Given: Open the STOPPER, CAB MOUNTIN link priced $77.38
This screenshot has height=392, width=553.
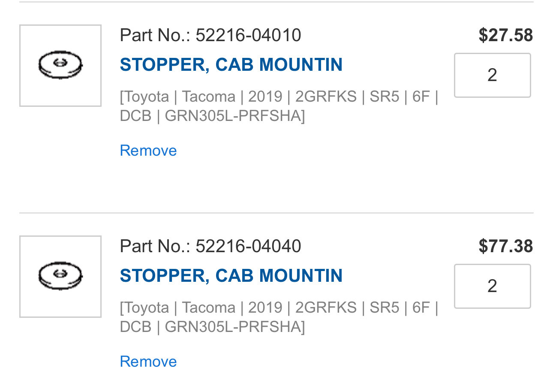Looking at the screenshot, I should click(x=231, y=276).
